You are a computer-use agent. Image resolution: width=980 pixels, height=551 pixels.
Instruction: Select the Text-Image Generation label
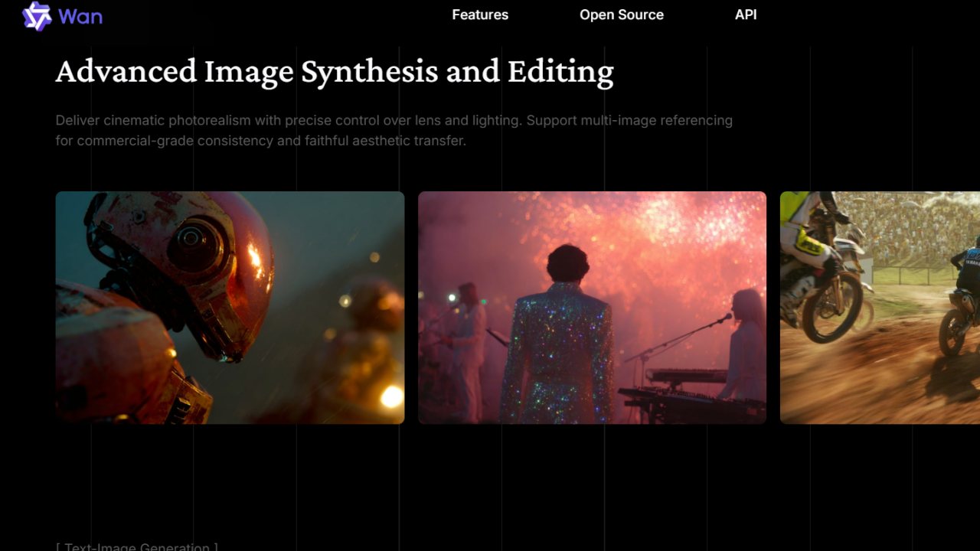[x=137, y=546]
